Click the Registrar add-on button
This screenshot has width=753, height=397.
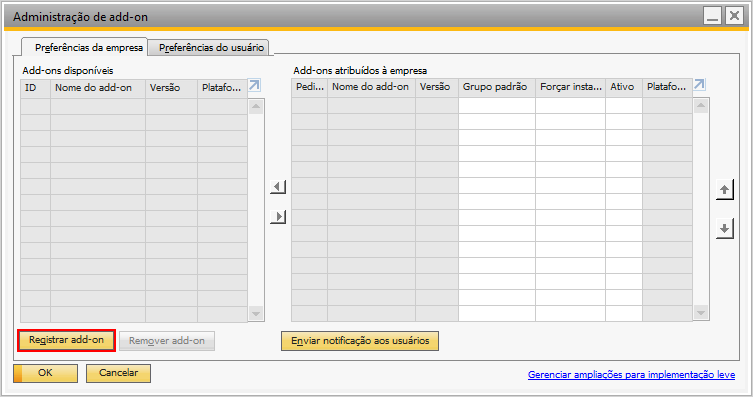tap(66, 340)
